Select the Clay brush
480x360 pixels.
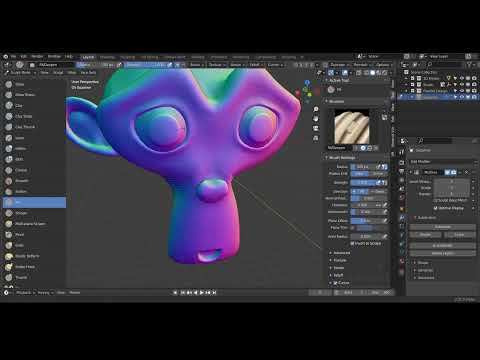click(x=34, y=106)
